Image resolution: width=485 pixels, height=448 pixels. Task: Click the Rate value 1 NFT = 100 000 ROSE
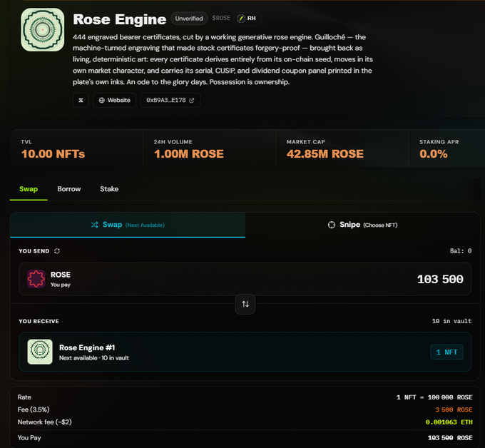point(434,397)
